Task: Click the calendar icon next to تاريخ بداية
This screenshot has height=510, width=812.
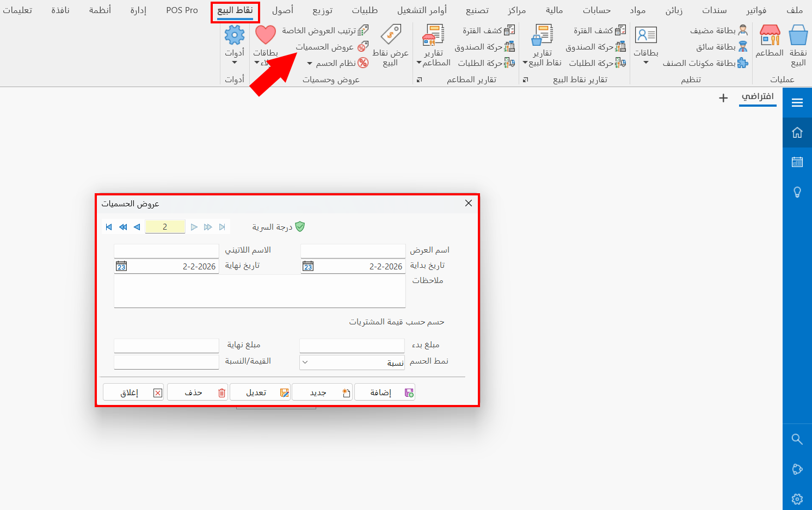Action: pos(308,266)
